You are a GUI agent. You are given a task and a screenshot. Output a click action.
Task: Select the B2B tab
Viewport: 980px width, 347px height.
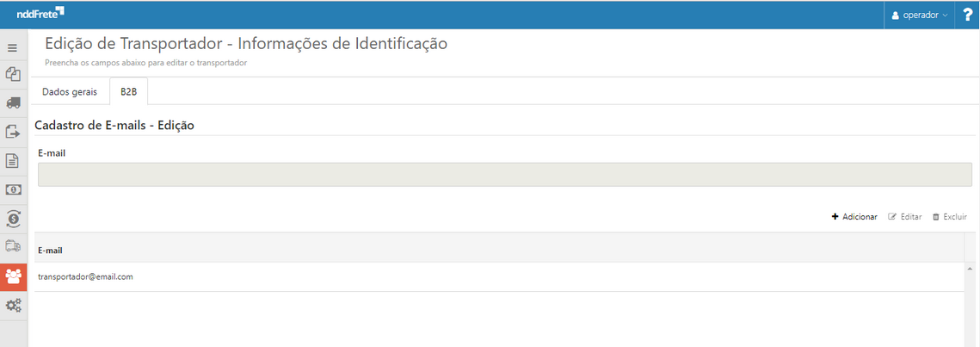click(129, 91)
